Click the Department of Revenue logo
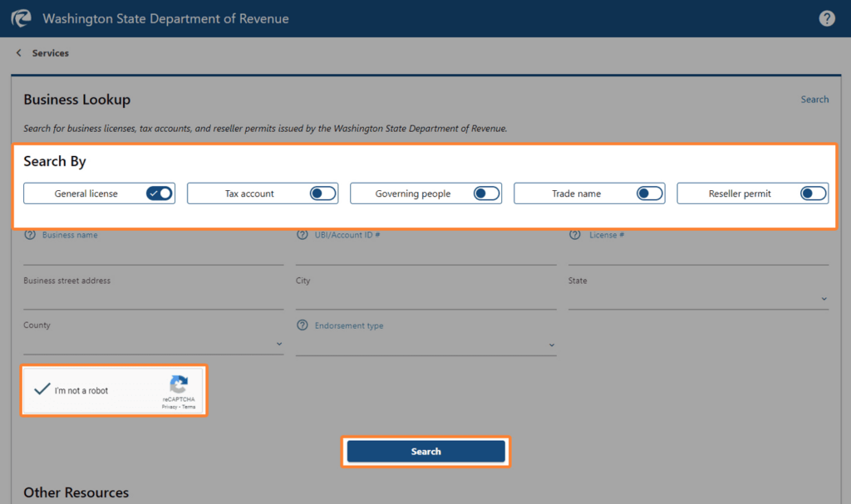Image resolution: width=851 pixels, height=504 pixels. pos(21,17)
